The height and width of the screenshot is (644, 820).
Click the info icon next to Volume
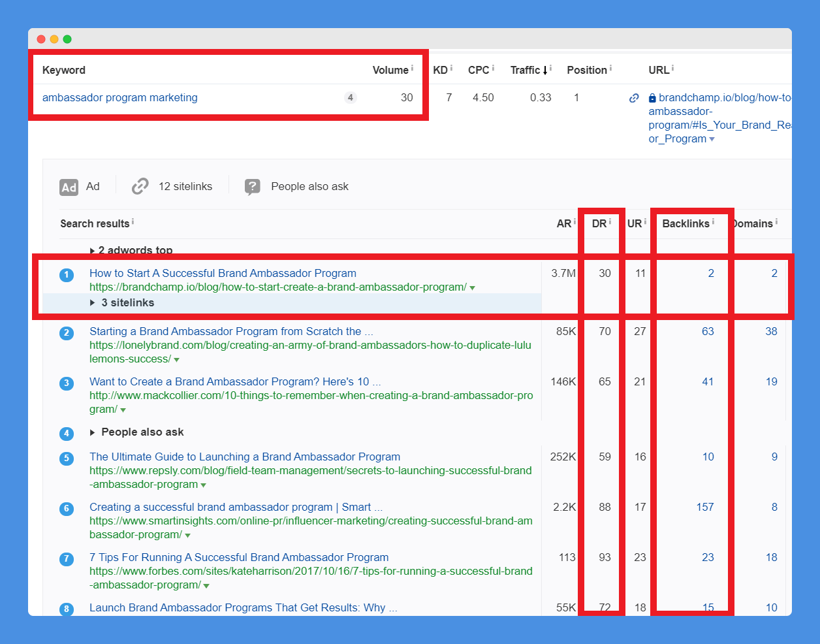click(412, 68)
